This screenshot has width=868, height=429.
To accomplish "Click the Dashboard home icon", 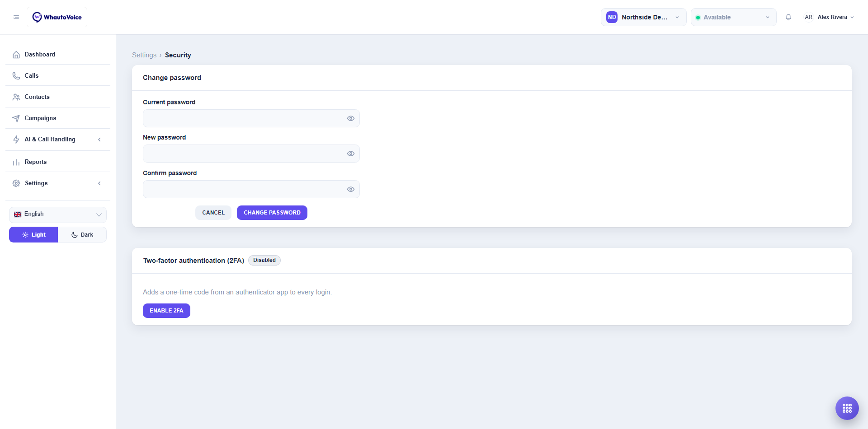I will [x=16, y=55].
